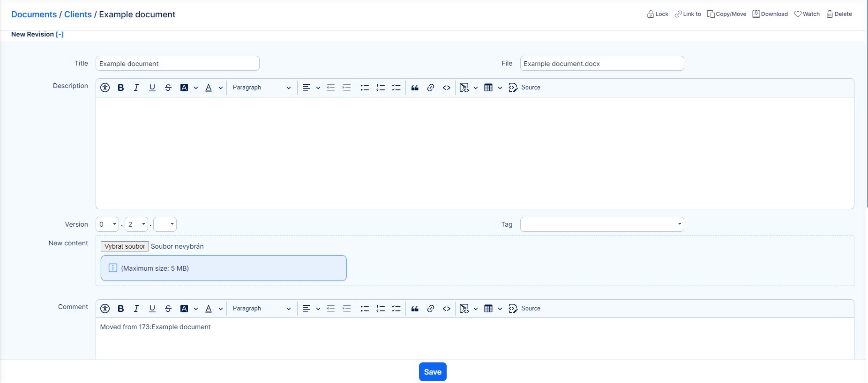This screenshot has height=383, width=868.
Task: Click Strikethrough in the Comment toolbar
Action: click(x=168, y=309)
